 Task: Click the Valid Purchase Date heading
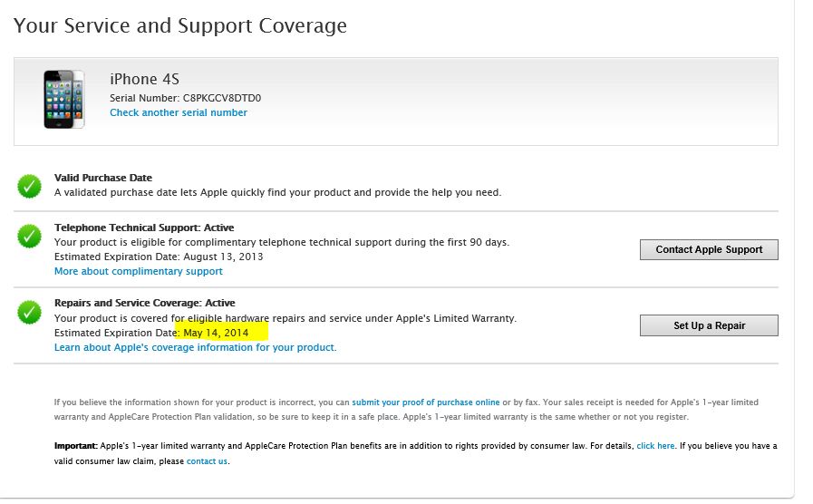click(103, 178)
